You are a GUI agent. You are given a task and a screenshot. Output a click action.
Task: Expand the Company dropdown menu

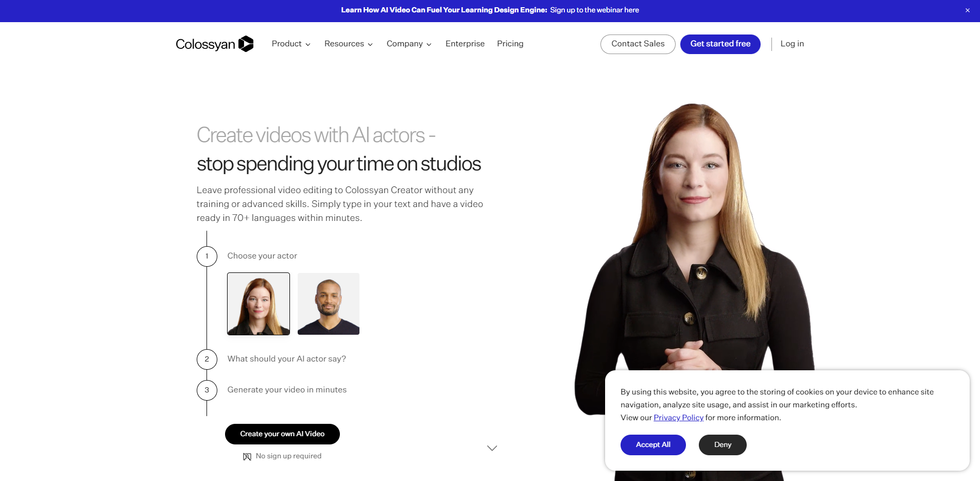coord(409,44)
